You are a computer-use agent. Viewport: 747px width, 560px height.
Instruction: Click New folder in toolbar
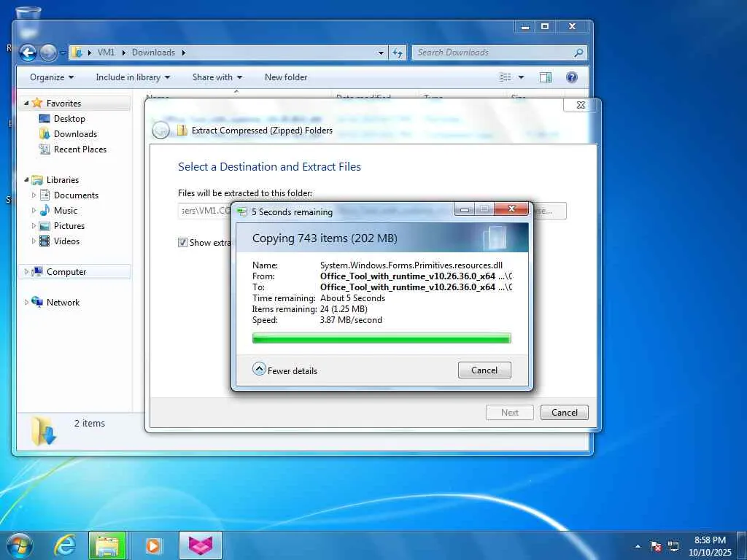286,77
